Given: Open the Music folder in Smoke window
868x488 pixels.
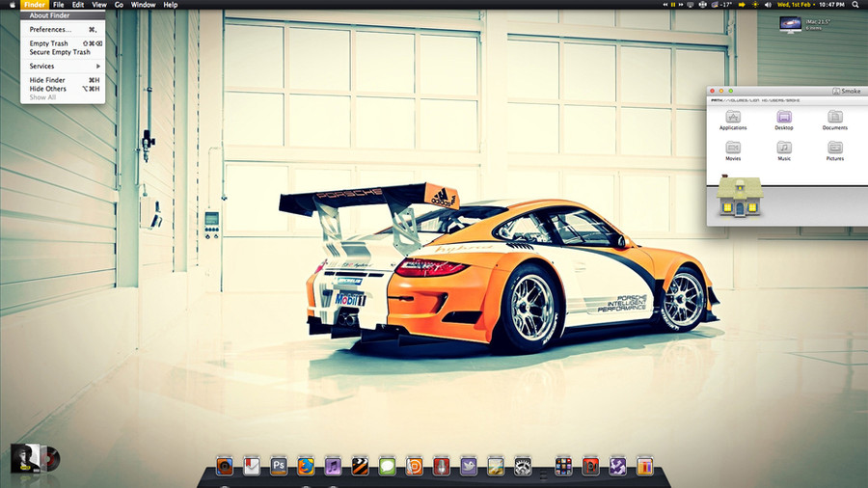Looking at the screenshot, I should pos(784,150).
